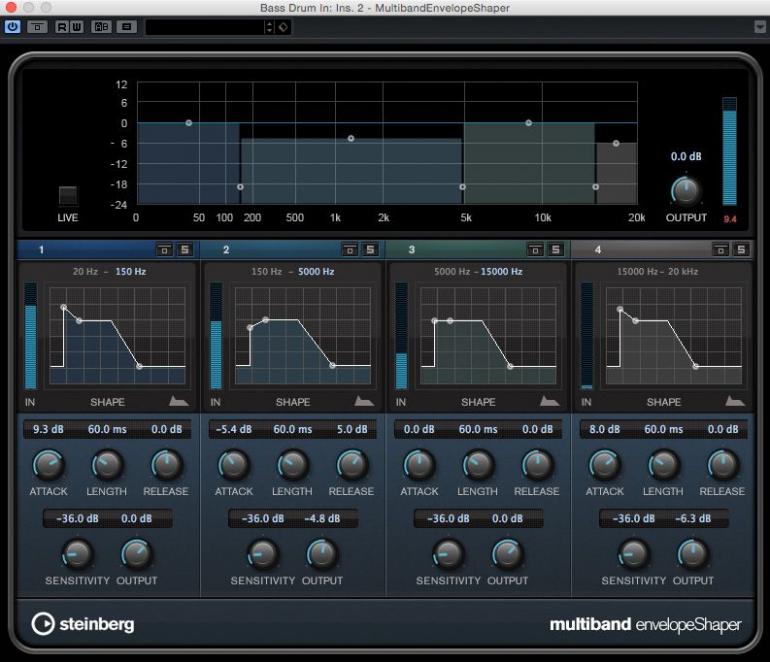The height and width of the screenshot is (662, 770).
Task: Open the preset management diamond icon
Action: pyautogui.click(x=284, y=27)
